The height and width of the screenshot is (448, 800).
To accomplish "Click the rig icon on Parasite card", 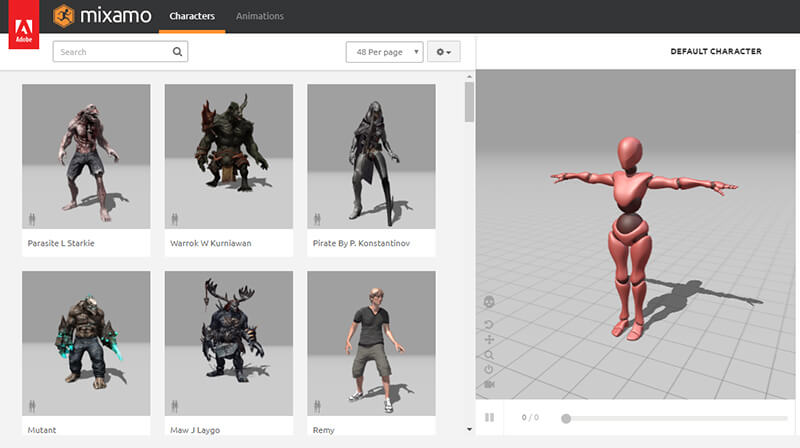I will pos(32,219).
